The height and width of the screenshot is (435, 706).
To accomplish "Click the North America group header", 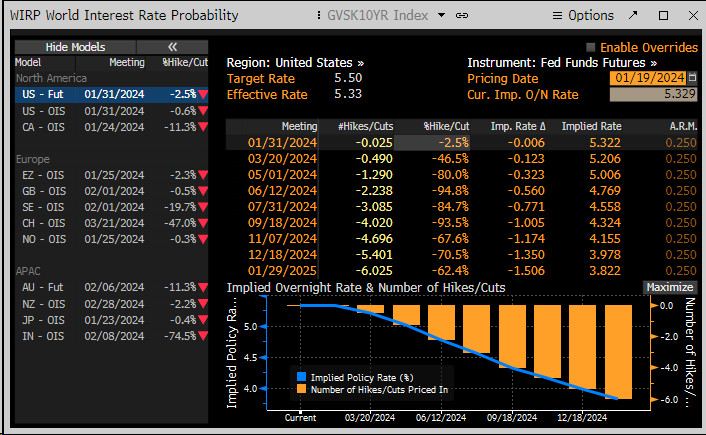I will pos(51,78).
